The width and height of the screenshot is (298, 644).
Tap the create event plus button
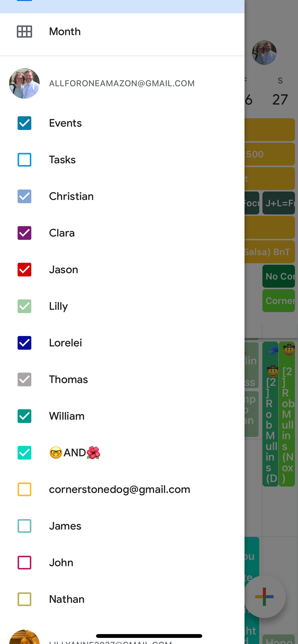(x=264, y=596)
